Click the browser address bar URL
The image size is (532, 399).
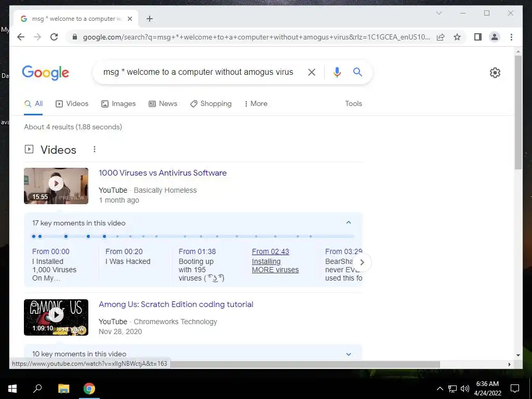[257, 37]
